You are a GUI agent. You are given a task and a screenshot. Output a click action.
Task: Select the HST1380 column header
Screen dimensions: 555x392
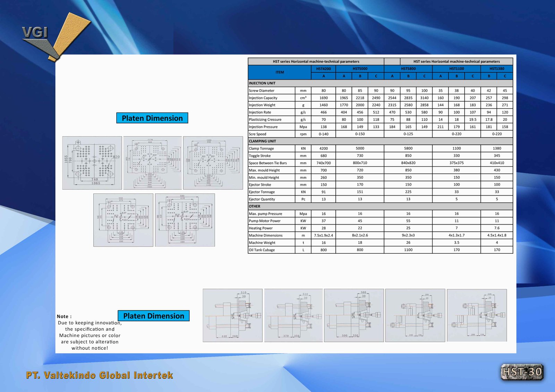(497, 69)
